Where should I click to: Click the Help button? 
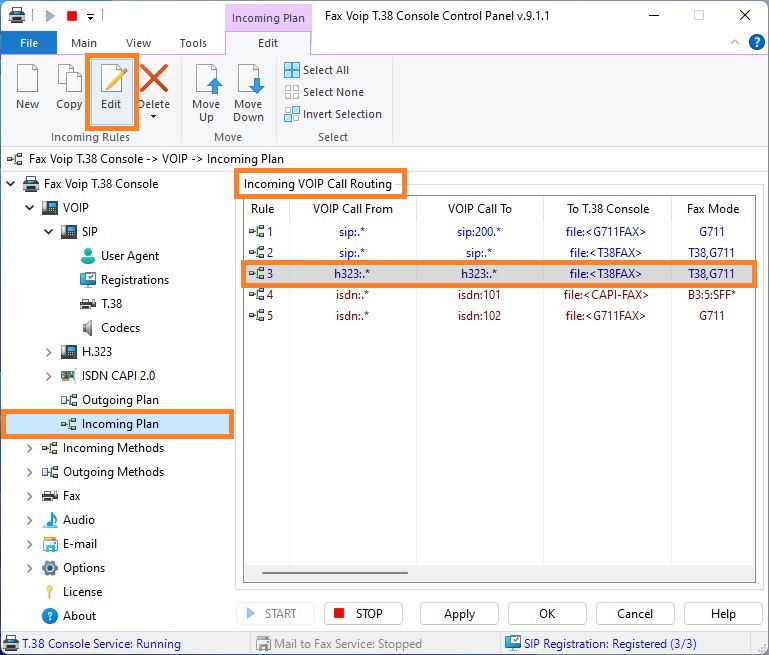coord(723,614)
